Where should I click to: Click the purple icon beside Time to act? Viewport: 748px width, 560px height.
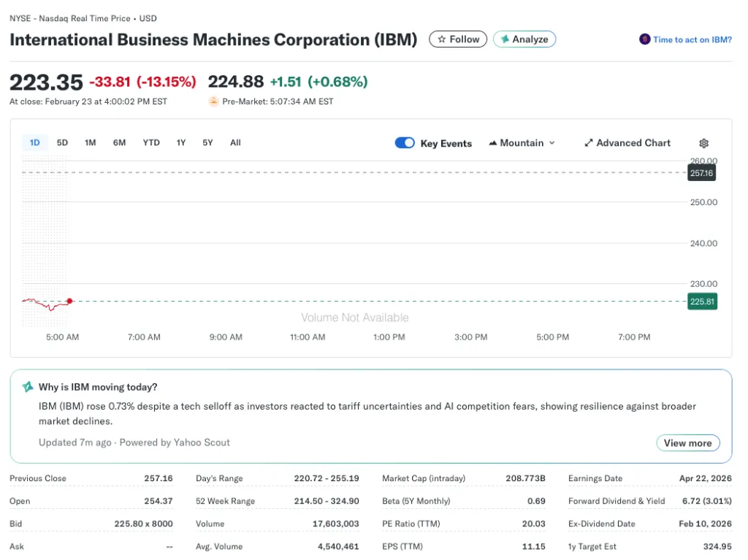[644, 40]
